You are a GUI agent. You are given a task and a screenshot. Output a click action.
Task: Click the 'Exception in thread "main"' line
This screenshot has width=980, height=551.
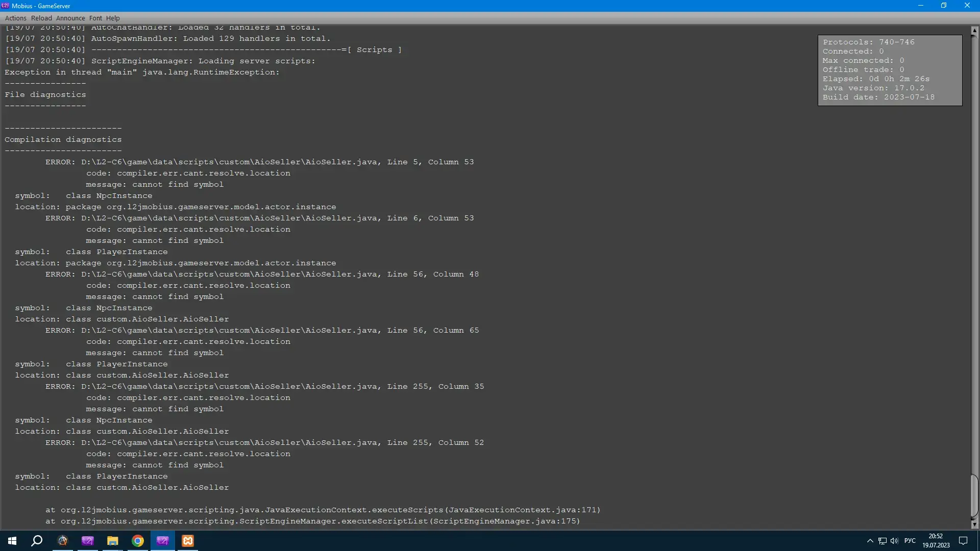pyautogui.click(x=142, y=72)
